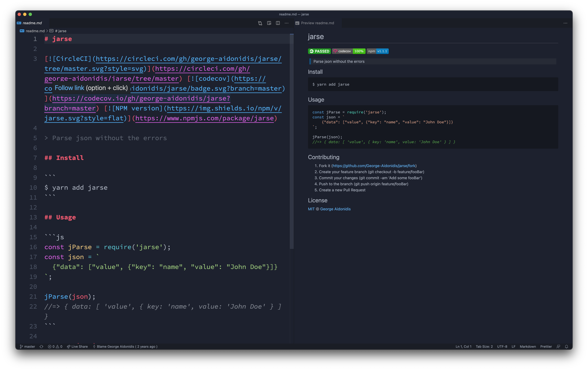588x370 pixels.
Task: Switch to the readme.md editor tab
Action: [x=32, y=23]
